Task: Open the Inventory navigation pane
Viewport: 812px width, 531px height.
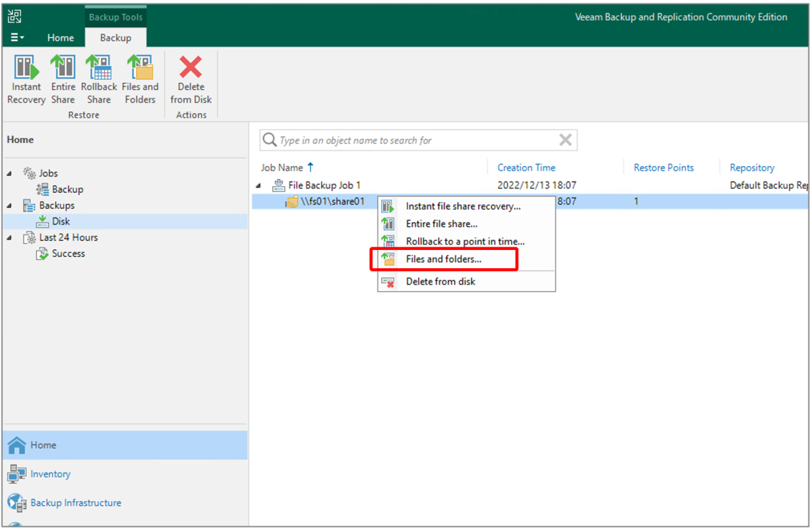Action: pos(125,474)
